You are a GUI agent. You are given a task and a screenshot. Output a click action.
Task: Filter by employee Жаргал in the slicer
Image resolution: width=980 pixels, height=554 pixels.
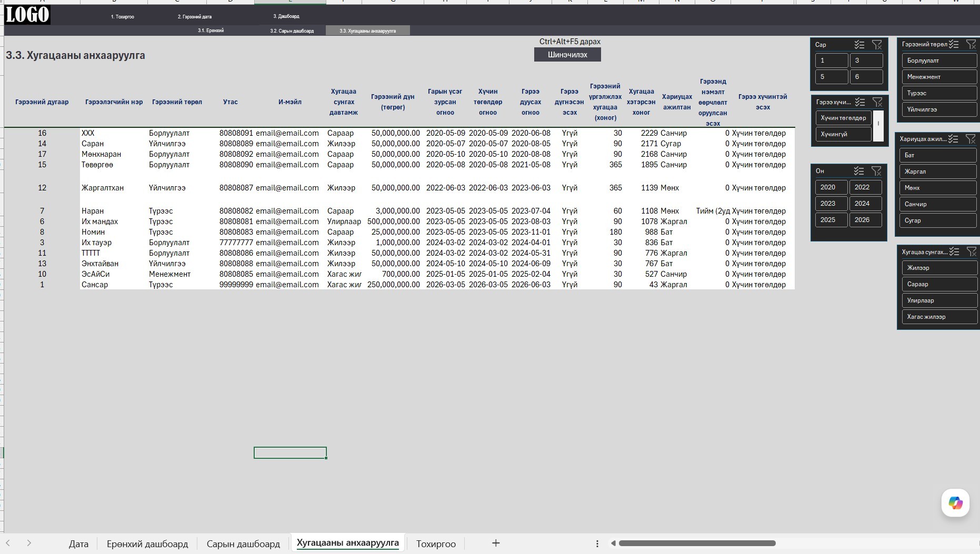click(938, 172)
